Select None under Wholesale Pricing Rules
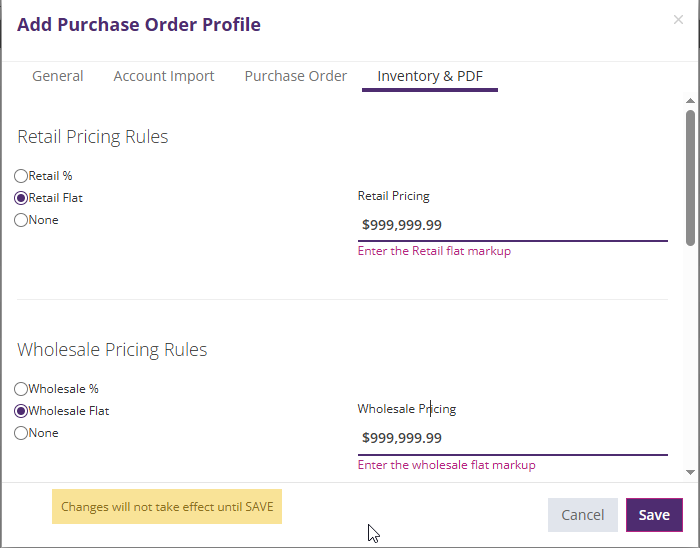This screenshot has width=700, height=548. click(x=21, y=433)
